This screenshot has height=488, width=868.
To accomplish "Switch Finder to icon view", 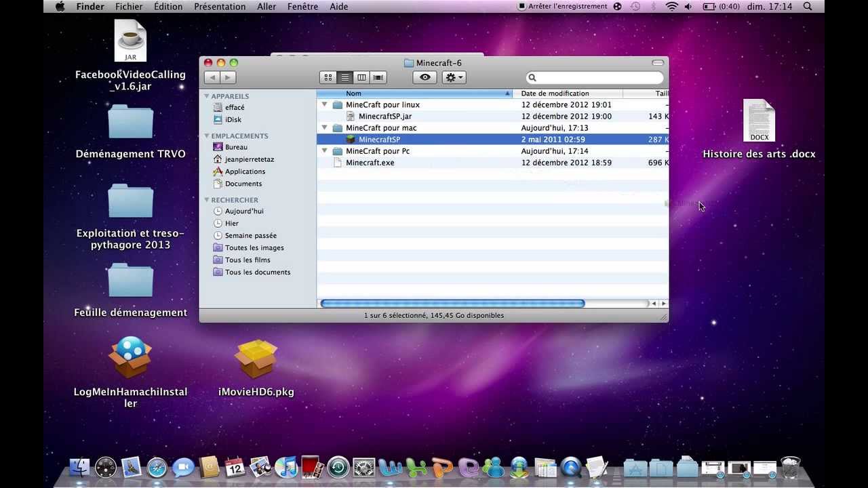I will 328,78.
